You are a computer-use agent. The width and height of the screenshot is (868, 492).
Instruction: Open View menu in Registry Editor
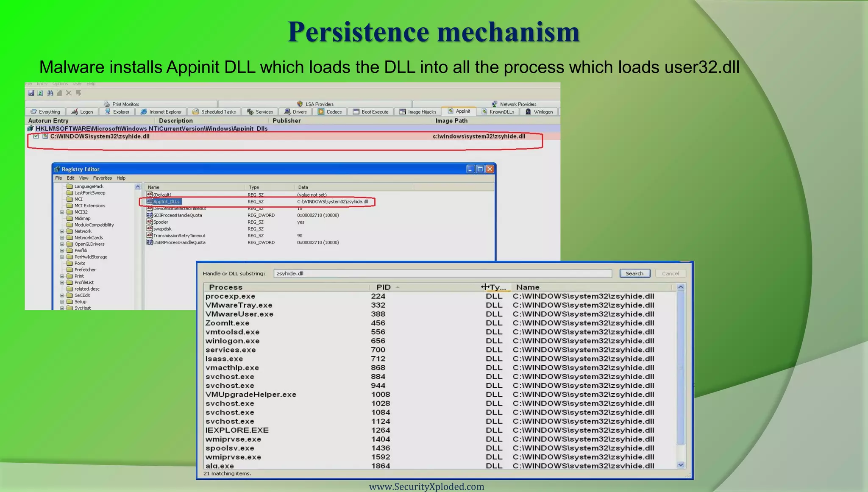click(x=84, y=178)
